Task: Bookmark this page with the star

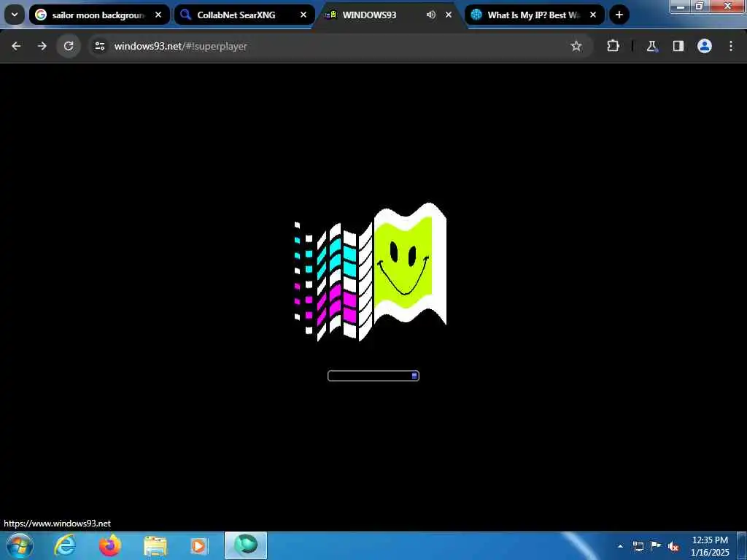Action: coord(576,46)
